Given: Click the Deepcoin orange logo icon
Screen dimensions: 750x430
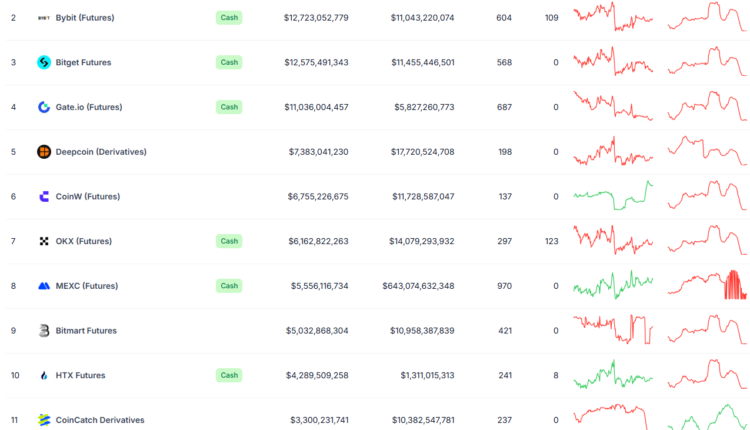Looking at the screenshot, I should (44, 152).
